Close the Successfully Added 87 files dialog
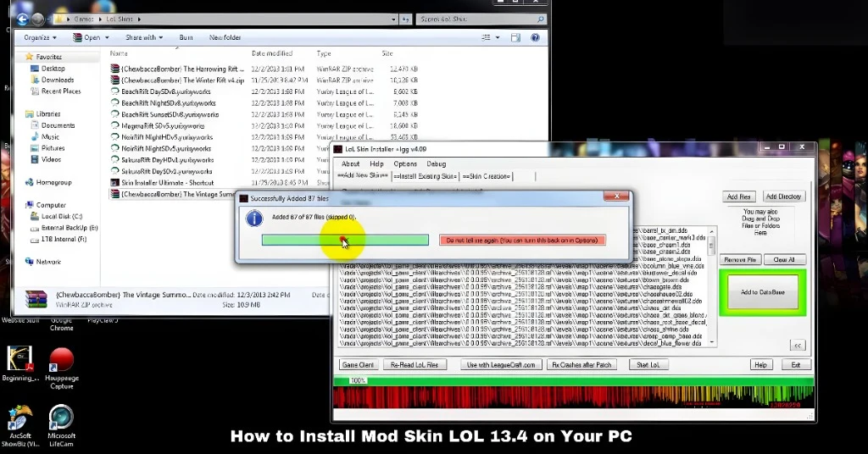 pyautogui.click(x=616, y=197)
